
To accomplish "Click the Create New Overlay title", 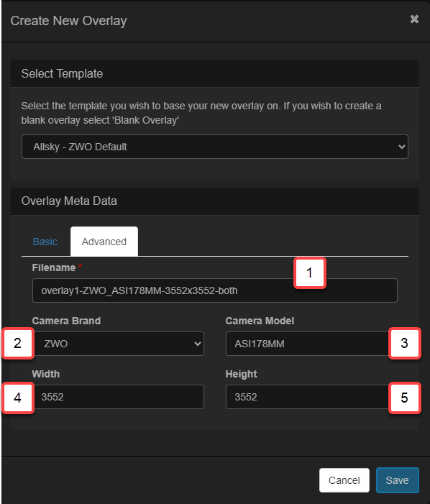I will (x=68, y=21).
